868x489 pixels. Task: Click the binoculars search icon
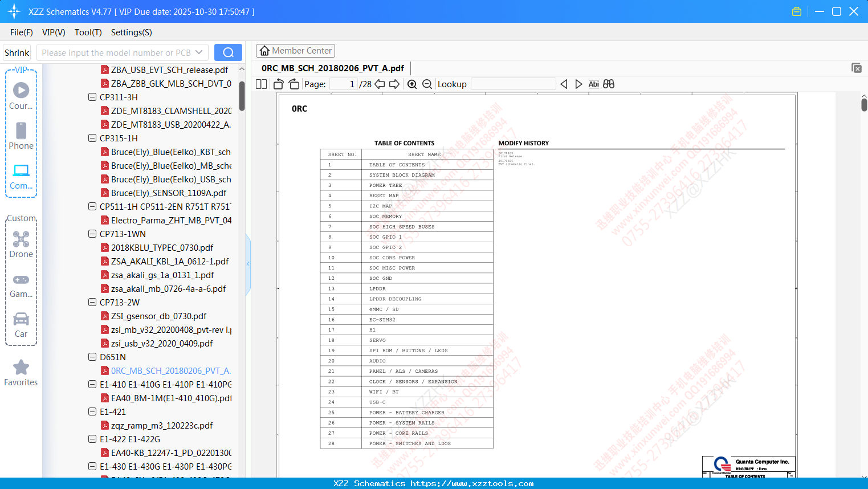point(609,84)
